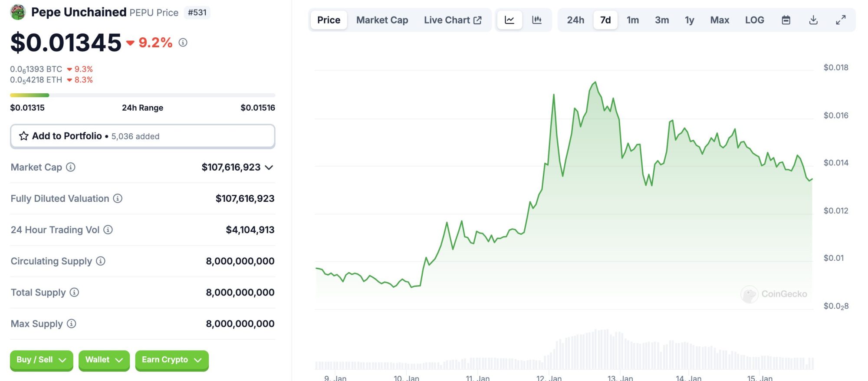Viewport: 868px width, 381px height.
Task: Click the 24h Range progress bar
Action: (x=142, y=95)
